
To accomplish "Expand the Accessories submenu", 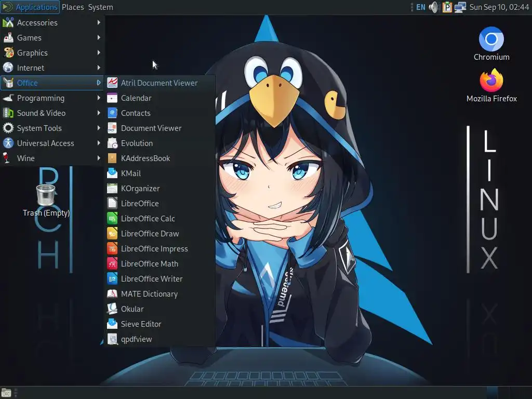I will point(52,23).
